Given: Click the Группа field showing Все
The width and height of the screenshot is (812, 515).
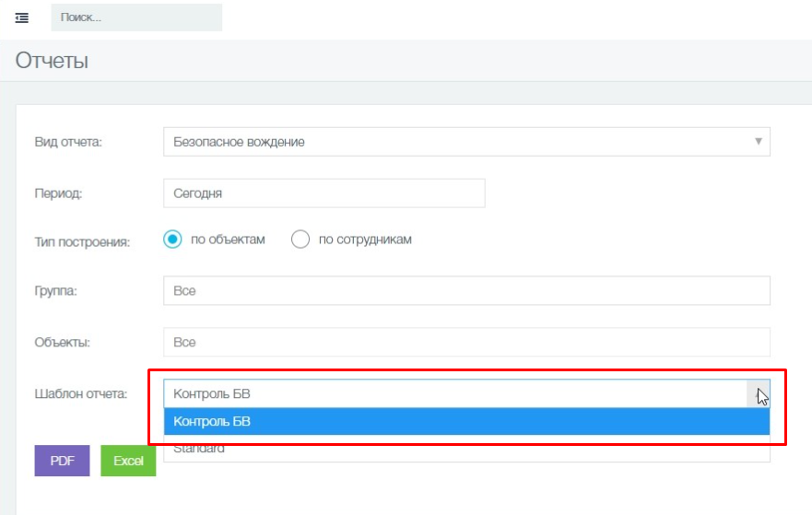Looking at the screenshot, I should tap(465, 290).
